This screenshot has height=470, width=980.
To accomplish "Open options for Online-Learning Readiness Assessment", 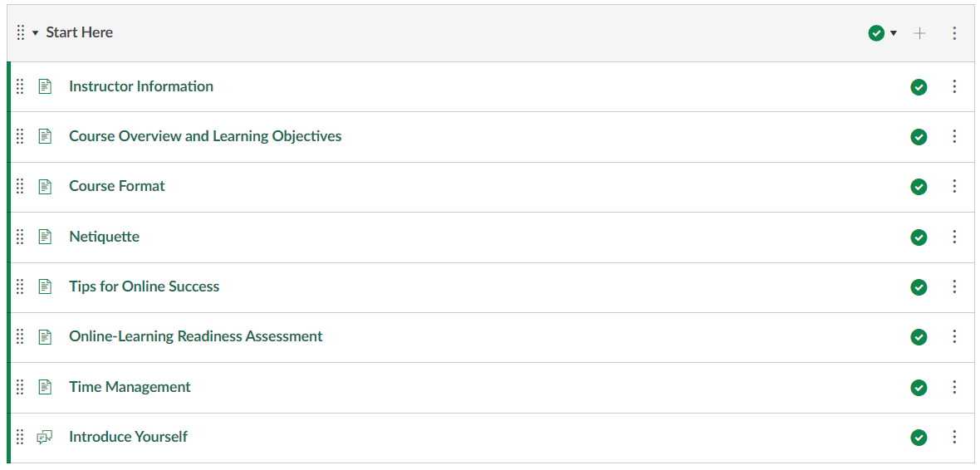I will [954, 337].
